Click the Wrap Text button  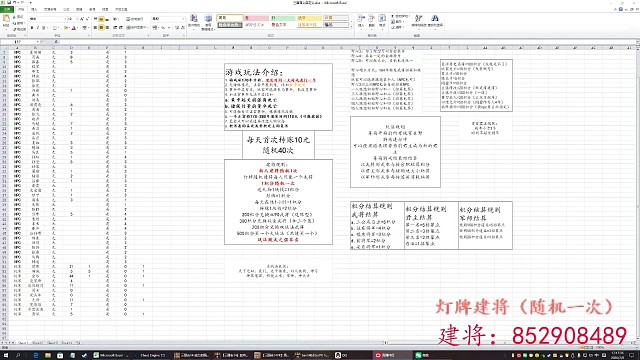135,19
